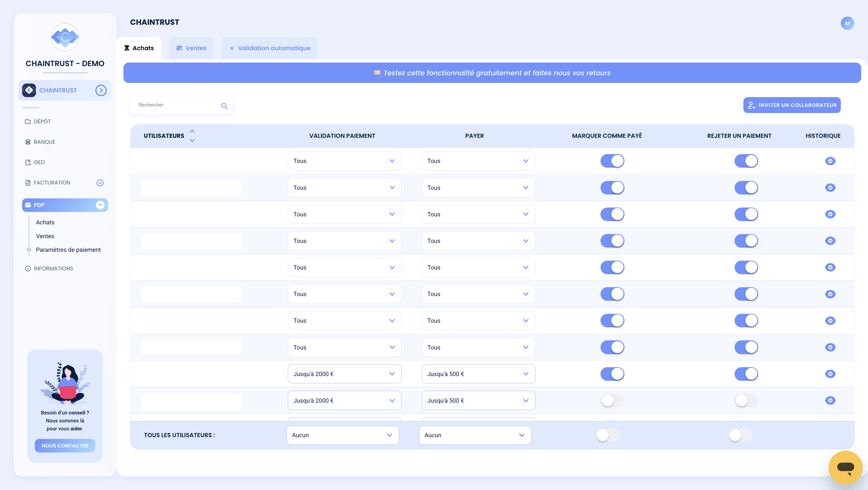View Historique eye icon in first user row
Viewport: 868px width, 490px height.
click(x=830, y=161)
